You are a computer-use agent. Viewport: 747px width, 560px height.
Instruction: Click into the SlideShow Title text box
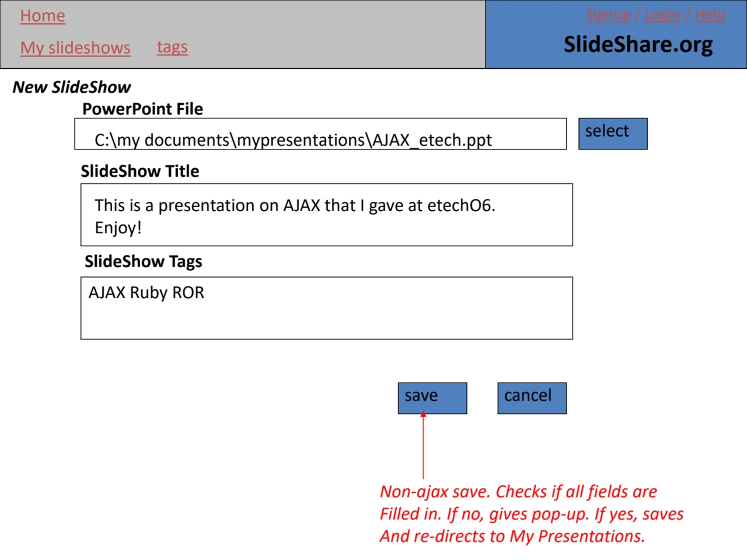327,215
